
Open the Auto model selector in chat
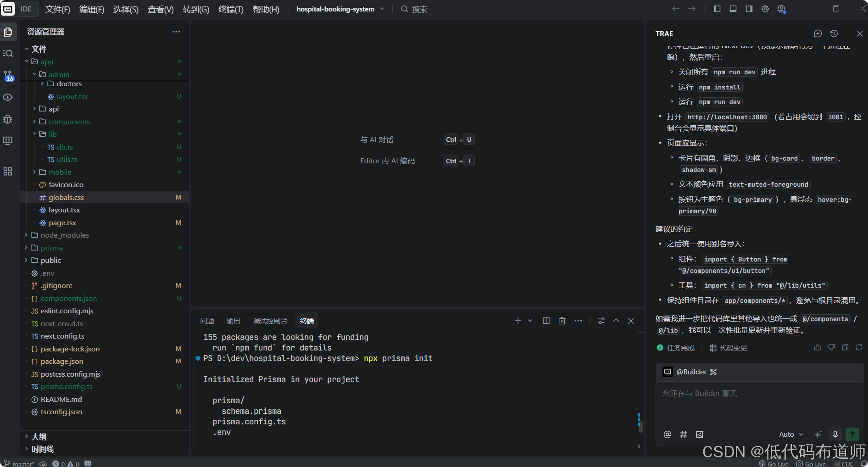point(790,434)
